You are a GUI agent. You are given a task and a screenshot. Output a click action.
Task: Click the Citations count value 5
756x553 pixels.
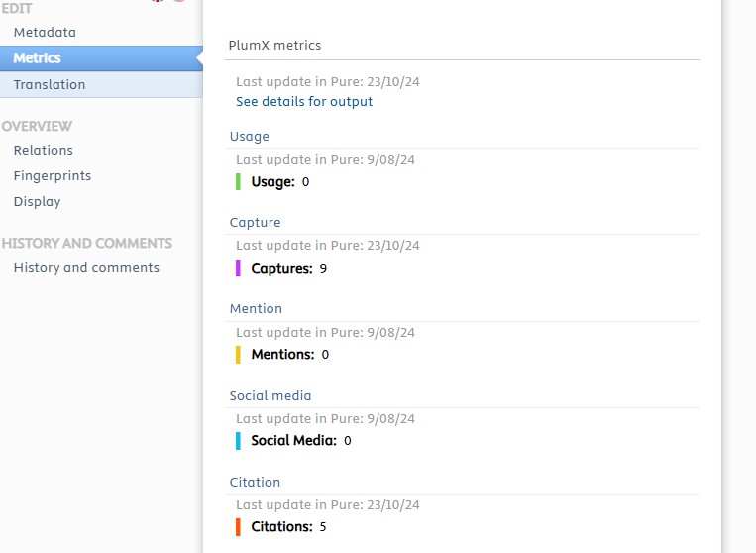pyautogui.click(x=323, y=527)
